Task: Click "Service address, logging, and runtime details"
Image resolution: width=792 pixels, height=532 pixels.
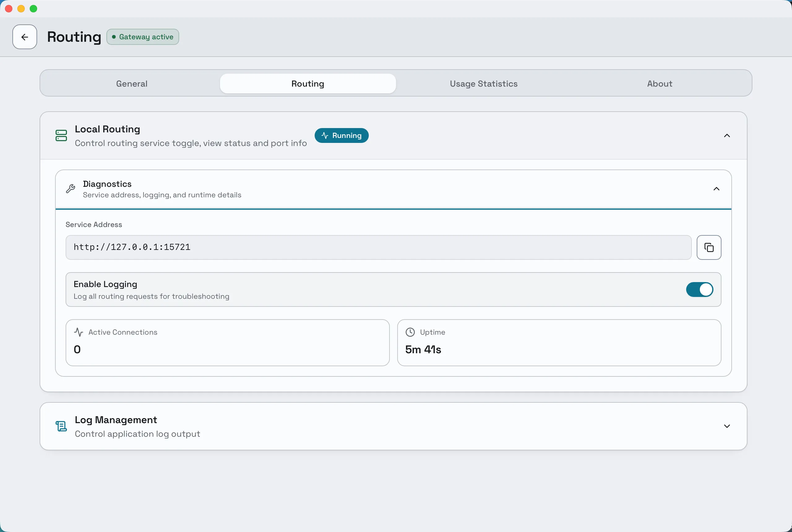Action: point(162,195)
